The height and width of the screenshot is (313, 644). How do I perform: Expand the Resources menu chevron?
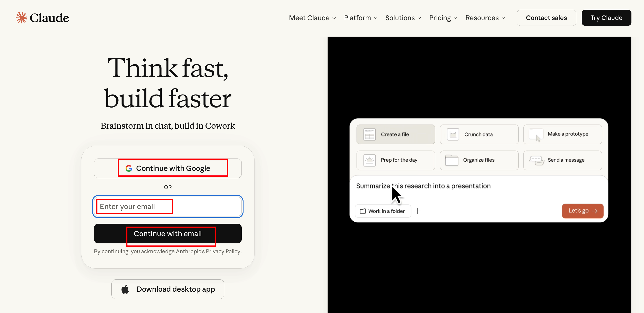click(503, 18)
